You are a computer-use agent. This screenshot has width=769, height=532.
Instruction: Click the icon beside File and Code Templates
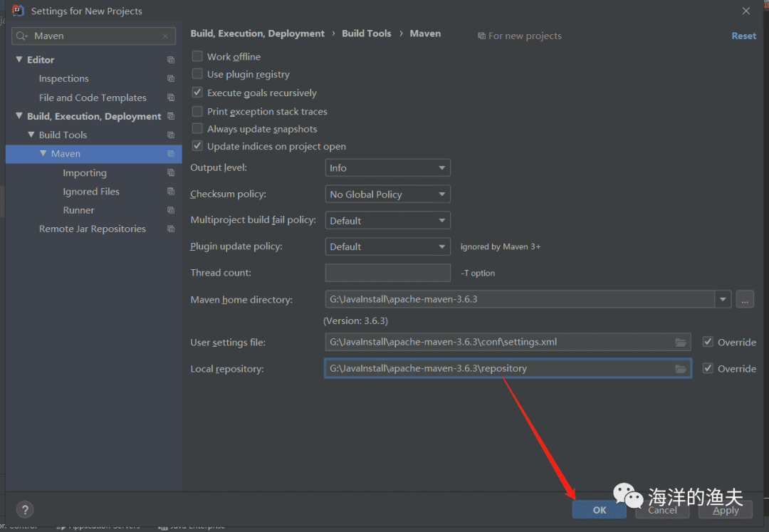point(171,98)
